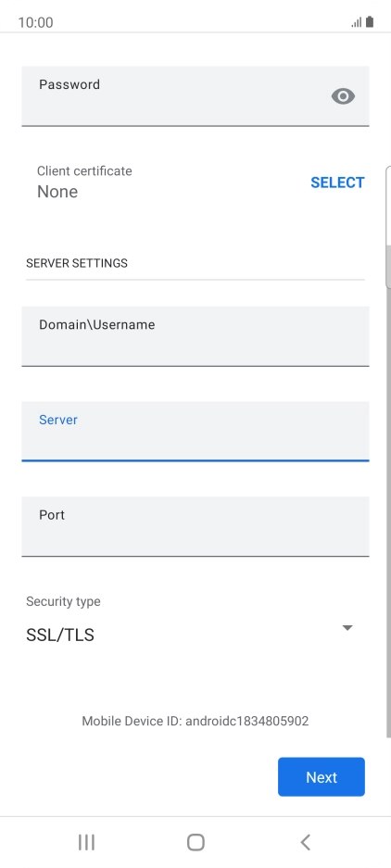Tap the SERVER SETTINGS section header
This screenshot has width=391, height=868.
coord(77,263)
